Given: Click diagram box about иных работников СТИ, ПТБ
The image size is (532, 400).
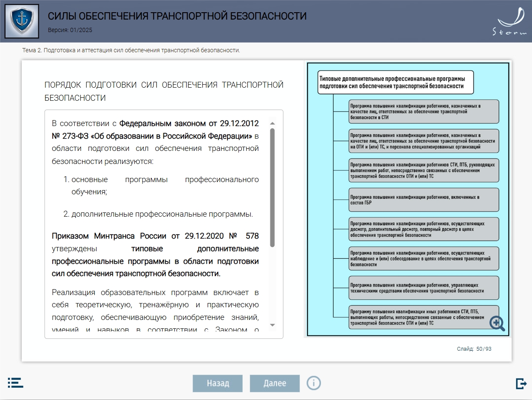Looking at the screenshot, I should tap(424, 317).
